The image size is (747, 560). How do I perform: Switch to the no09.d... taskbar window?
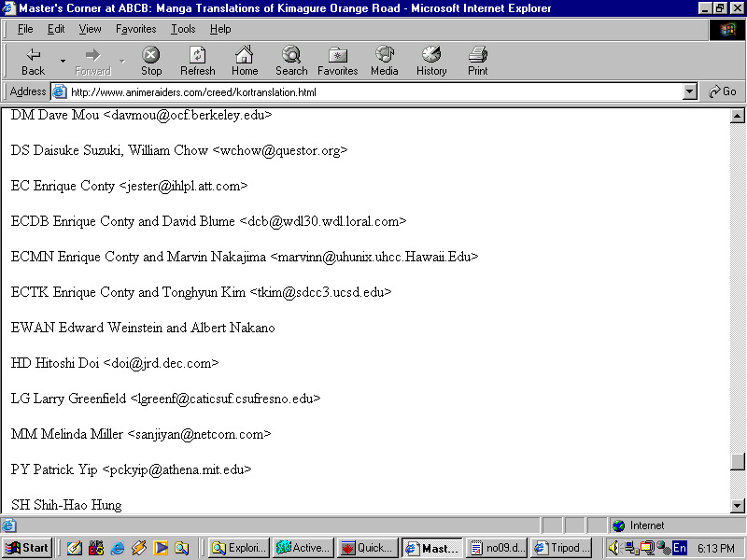pos(498,548)
